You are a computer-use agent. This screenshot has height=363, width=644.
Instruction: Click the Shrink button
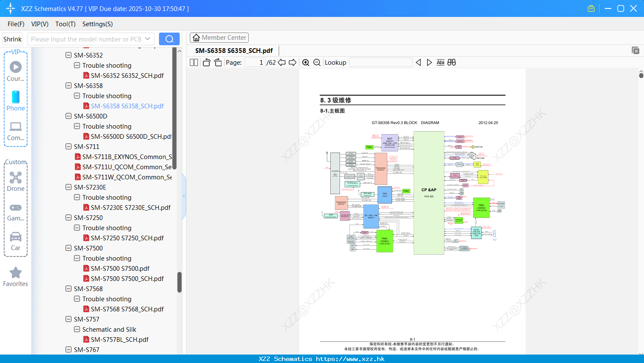click(13, 39)
